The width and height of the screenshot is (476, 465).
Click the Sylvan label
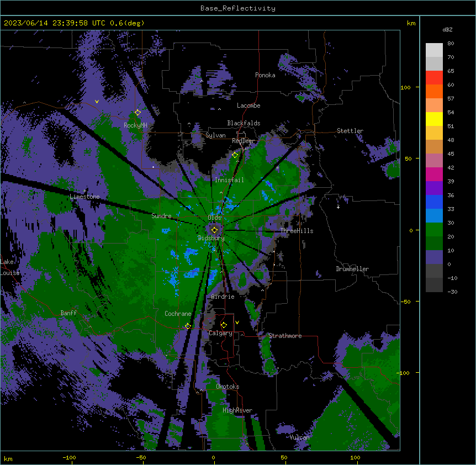(215, 135)
